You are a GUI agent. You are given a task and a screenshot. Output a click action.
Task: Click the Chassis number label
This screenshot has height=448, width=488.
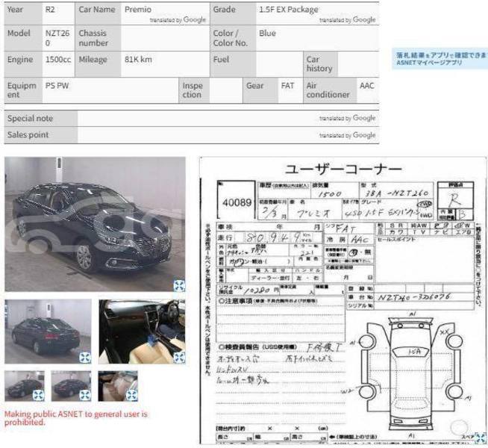(93, 38)
